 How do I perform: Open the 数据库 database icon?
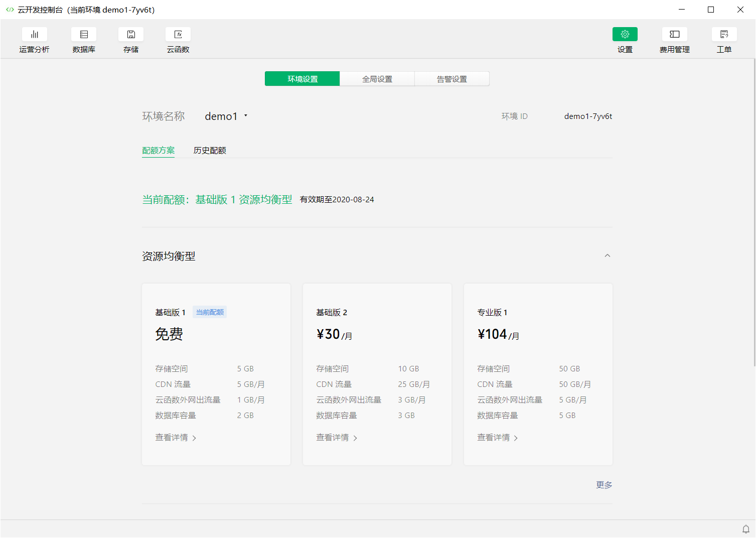(84, 34)
